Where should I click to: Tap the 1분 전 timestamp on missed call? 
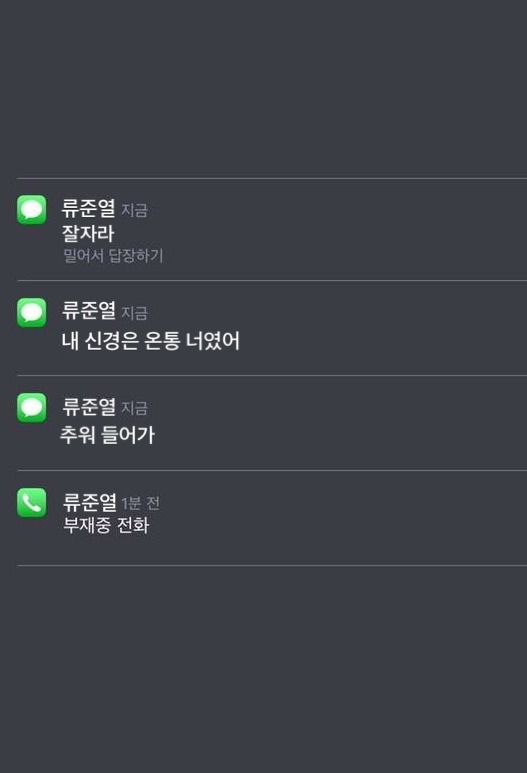[x=141, y=503]
